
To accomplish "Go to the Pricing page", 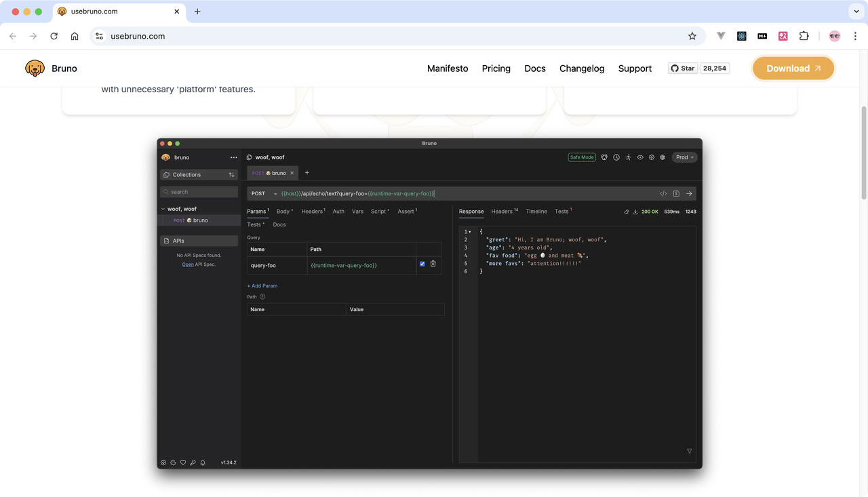I will click(496, 68).
